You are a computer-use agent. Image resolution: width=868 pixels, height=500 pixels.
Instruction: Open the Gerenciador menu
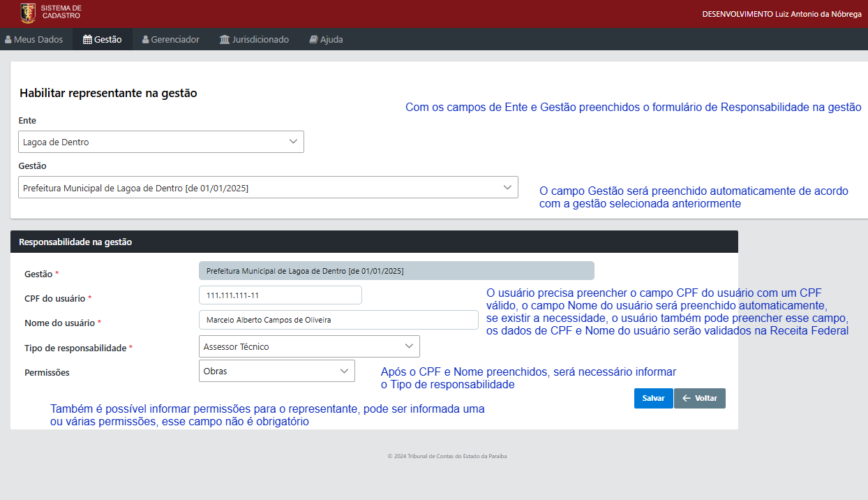(x=170, y=40)
